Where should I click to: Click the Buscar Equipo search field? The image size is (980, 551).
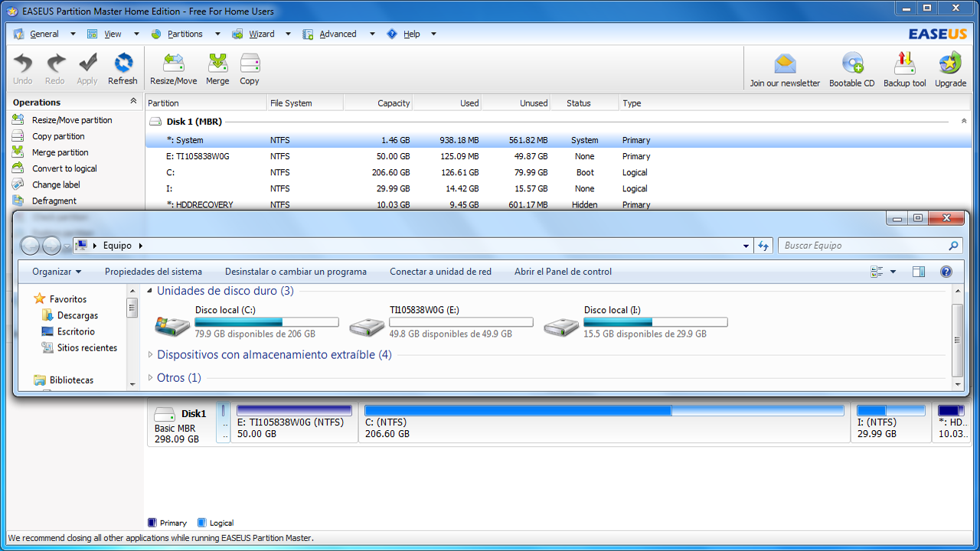[x=863, y=246]
